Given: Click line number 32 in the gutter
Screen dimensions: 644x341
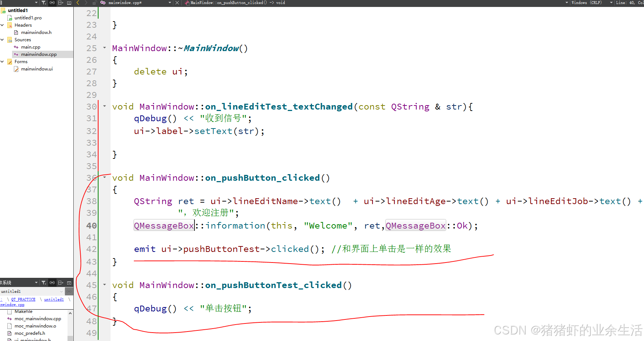Looking at the screenshot, I should point(92,131).
